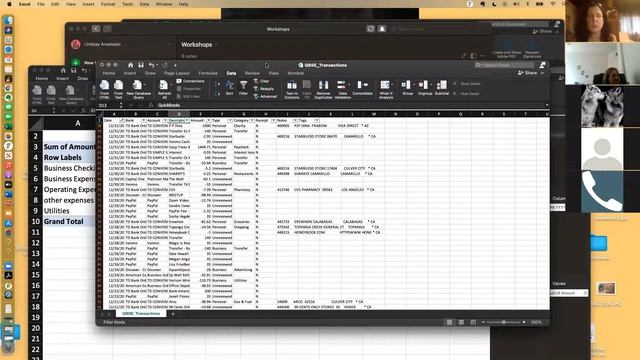Select the QBSE_Transactions sheet tab
This screenshot has height=360, width=640.
point(141,313)
